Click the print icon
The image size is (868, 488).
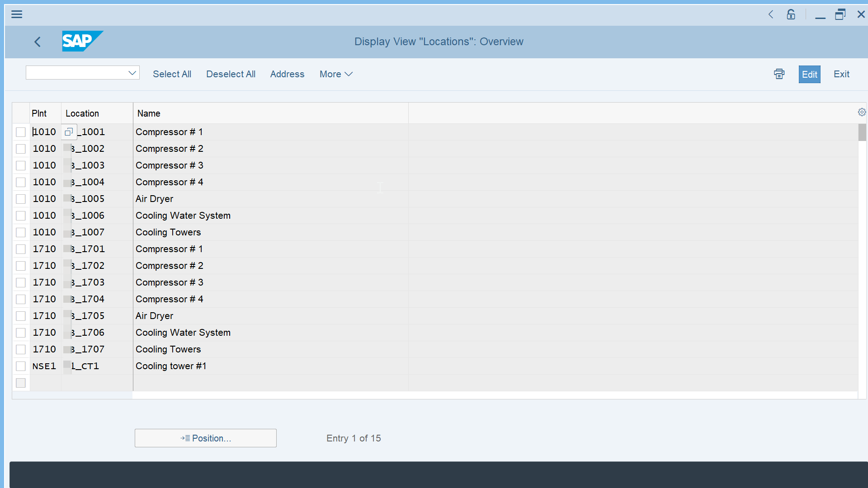779,74
